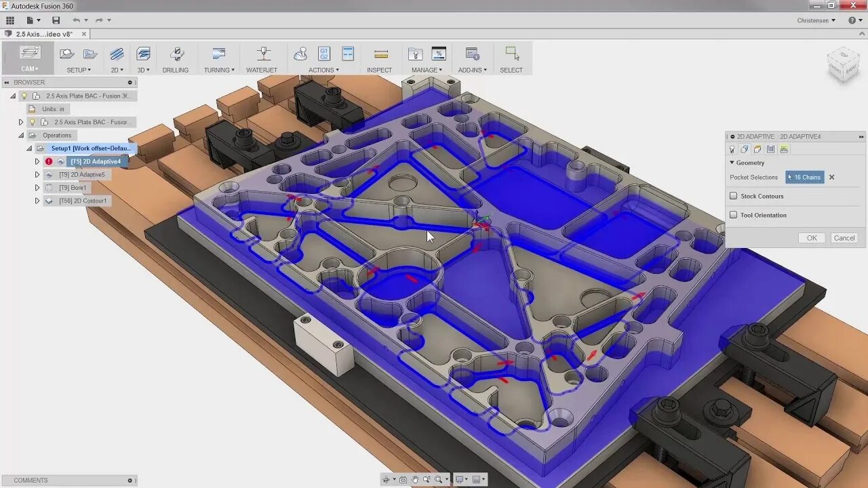868x488 pixels.
Task: Open the TURNING dropdown menu
Action: [219, 70]
